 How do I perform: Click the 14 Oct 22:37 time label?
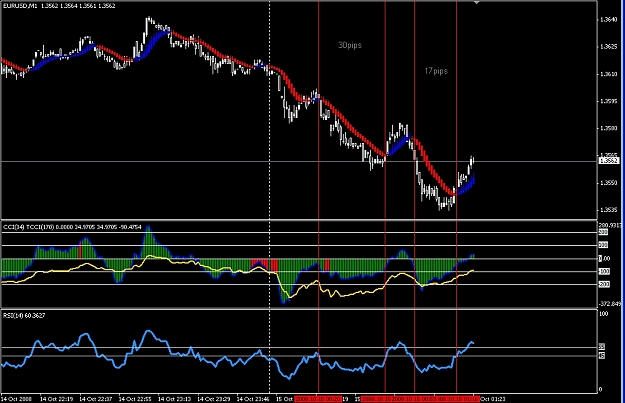(x=96, y=399)
